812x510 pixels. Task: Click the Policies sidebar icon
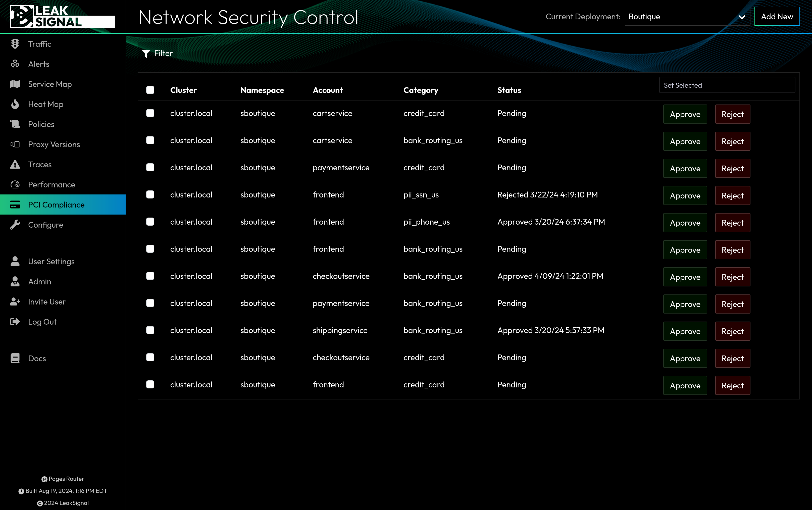(15, 124)
